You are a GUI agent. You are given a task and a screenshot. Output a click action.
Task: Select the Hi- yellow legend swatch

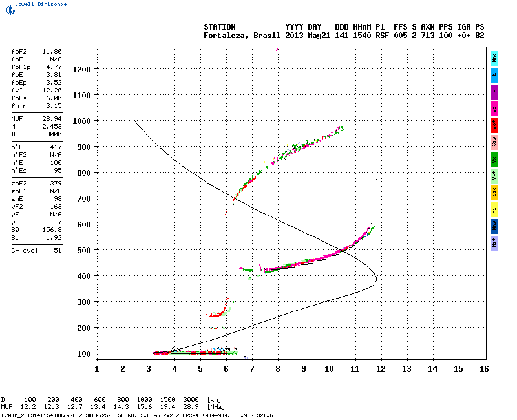[494, 209]
